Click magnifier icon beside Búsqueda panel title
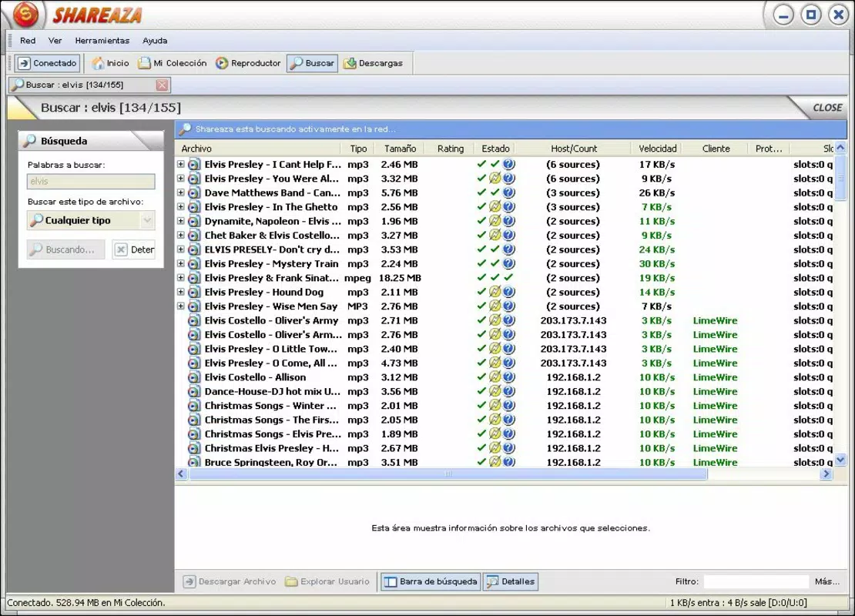 point(29,141)
